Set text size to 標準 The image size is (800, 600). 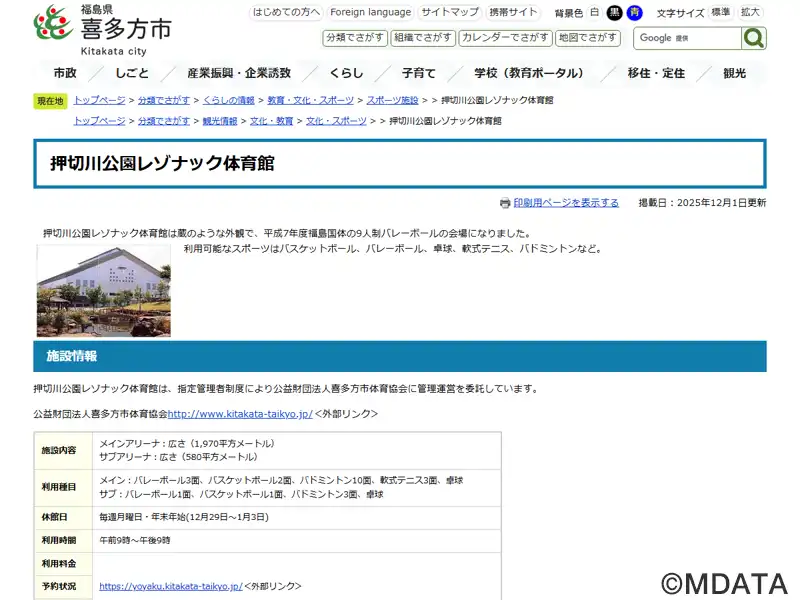pos(720,13)
